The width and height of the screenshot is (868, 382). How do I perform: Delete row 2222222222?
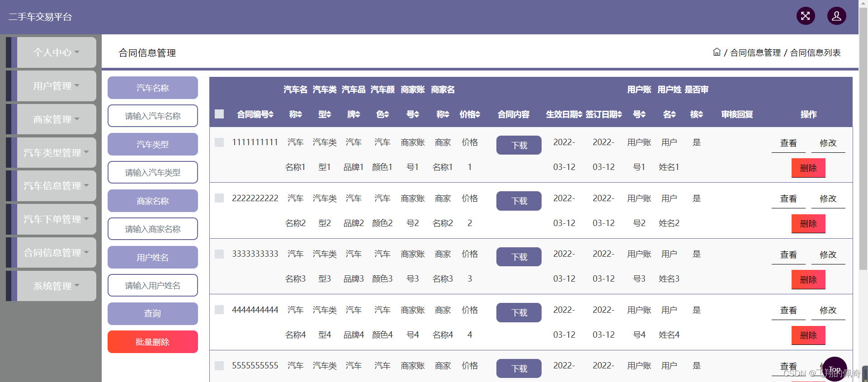pos(808,224)
